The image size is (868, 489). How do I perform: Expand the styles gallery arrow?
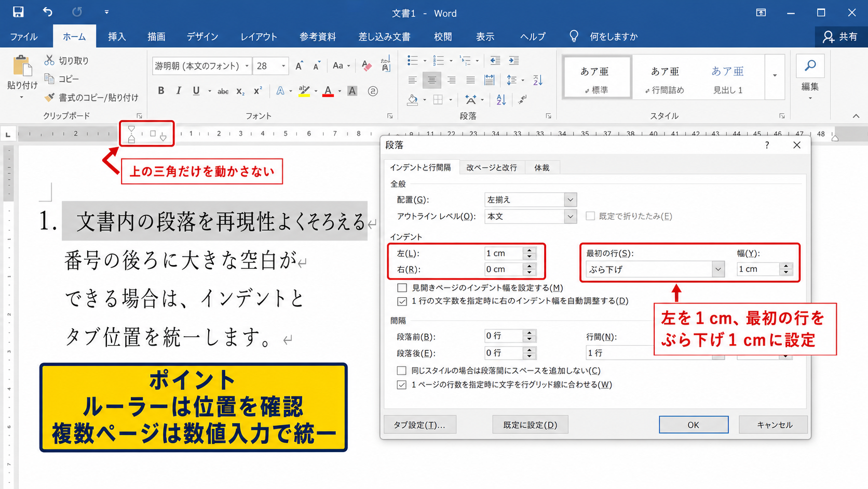tap(775, 76)
